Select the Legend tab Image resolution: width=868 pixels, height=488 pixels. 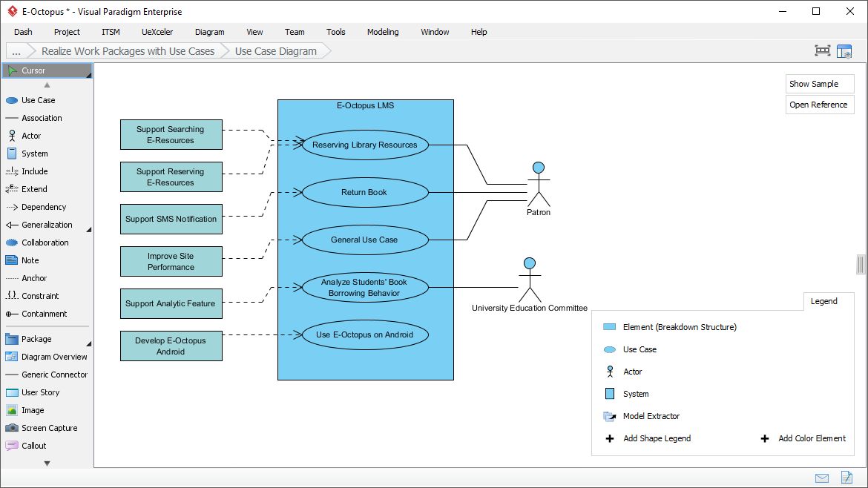click(x=823, y=301)
